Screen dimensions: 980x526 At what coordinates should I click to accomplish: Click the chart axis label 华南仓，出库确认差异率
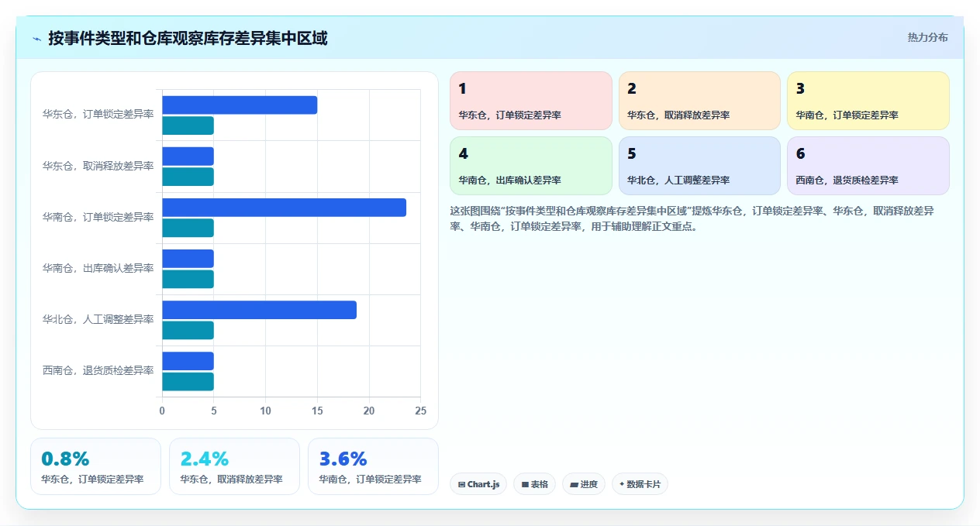click(98, 268)
